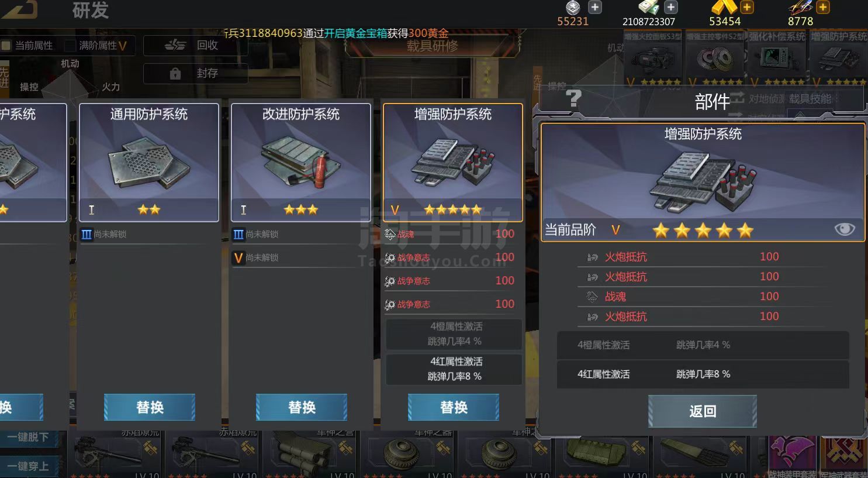Open the 封存 lock option
This screenshot has width=868, height=478.
[x=196, y=73]
